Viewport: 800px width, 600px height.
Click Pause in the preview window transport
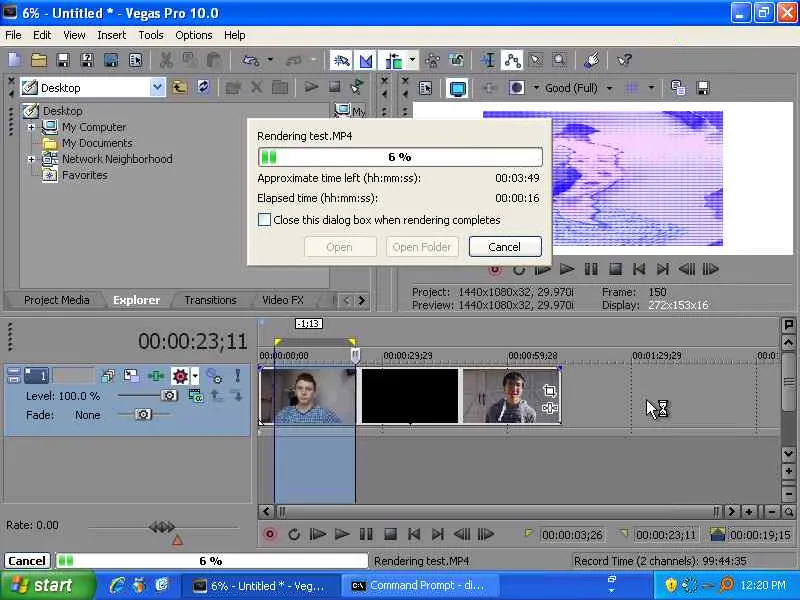click(591, 269)
